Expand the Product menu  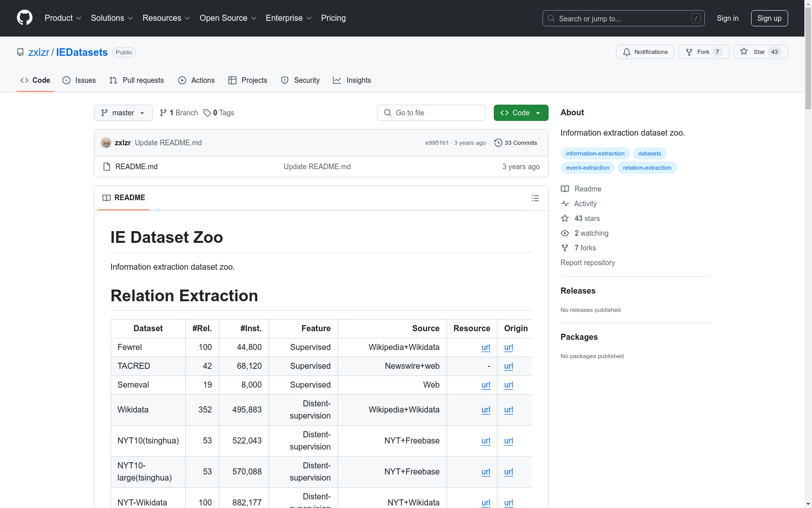(63, 18)
